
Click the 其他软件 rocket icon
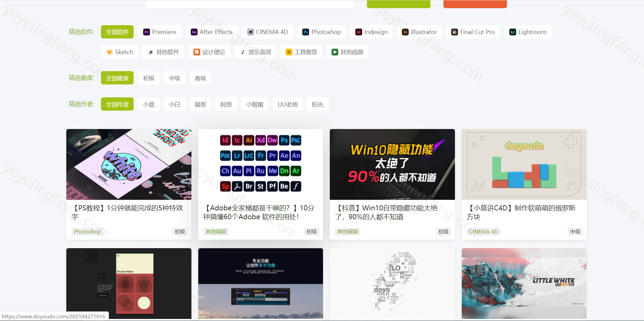coord(151,52)
